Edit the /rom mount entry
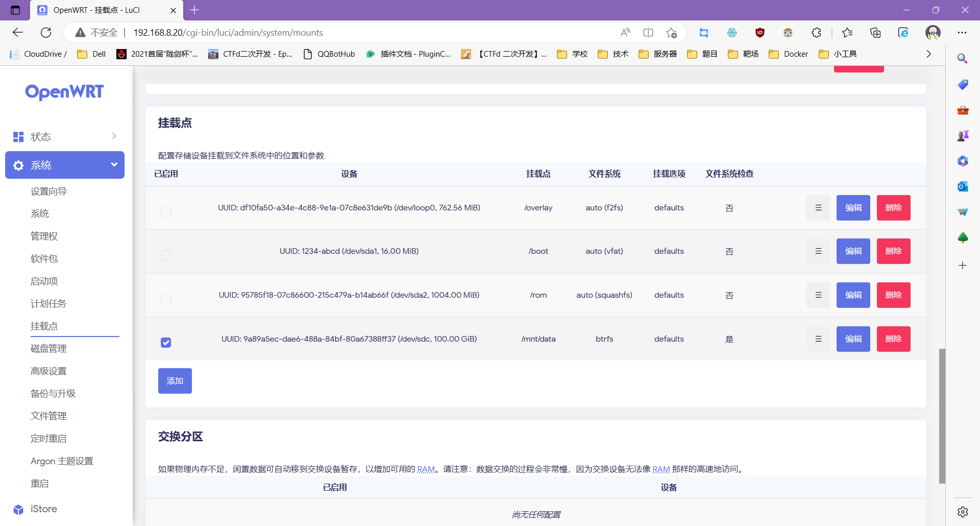The width and height of the screenshot is (980, 526). click(x=853, y=295)
